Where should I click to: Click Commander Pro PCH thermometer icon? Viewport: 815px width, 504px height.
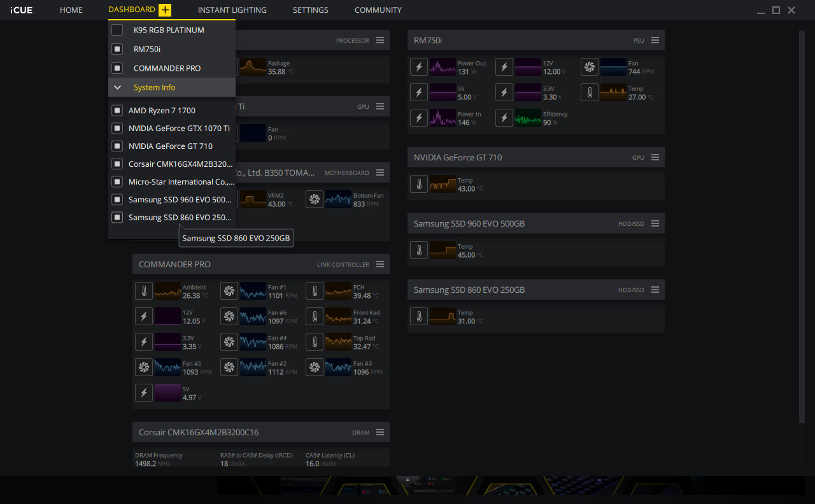coord(315,291)
